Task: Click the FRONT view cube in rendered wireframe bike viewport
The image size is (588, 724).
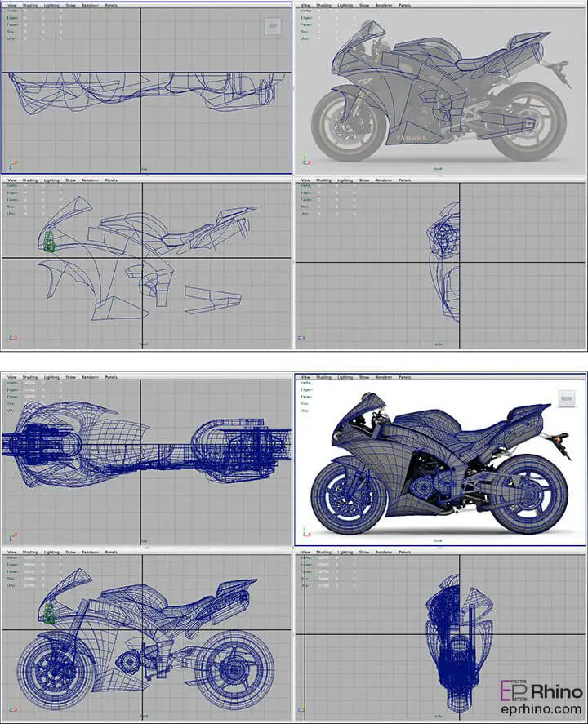Action: (567, 398)
